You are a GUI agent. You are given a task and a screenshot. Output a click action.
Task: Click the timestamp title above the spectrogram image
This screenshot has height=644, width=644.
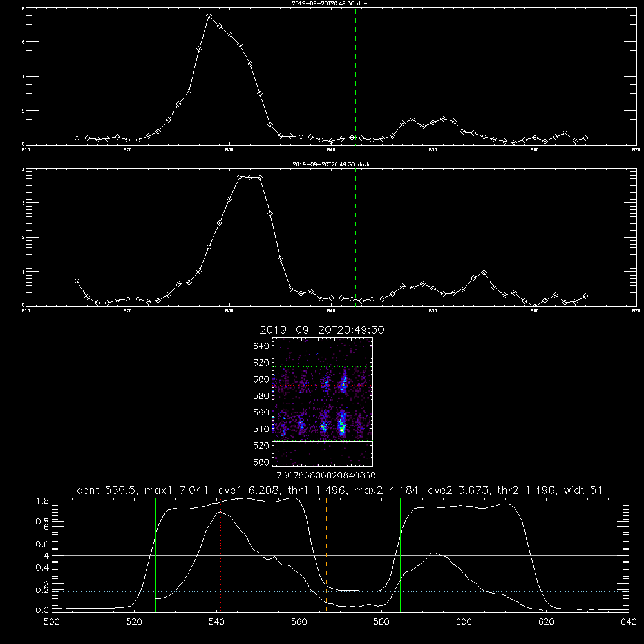322,330
